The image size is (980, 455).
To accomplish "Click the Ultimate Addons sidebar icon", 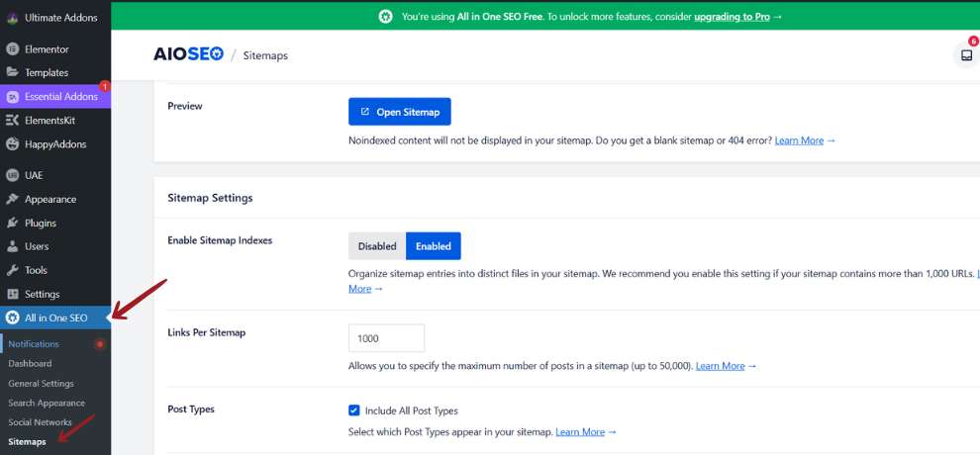I will pyautogui.click(x=12, y=18).
